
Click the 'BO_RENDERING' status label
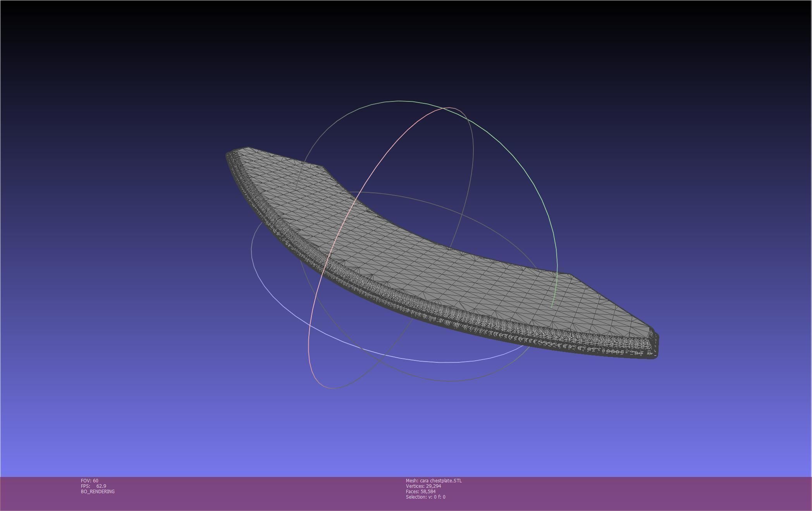point(98,491)
